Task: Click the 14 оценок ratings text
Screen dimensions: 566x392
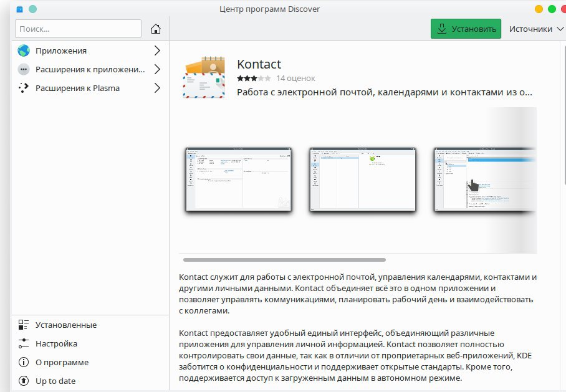Action: (x=295, y=79)
